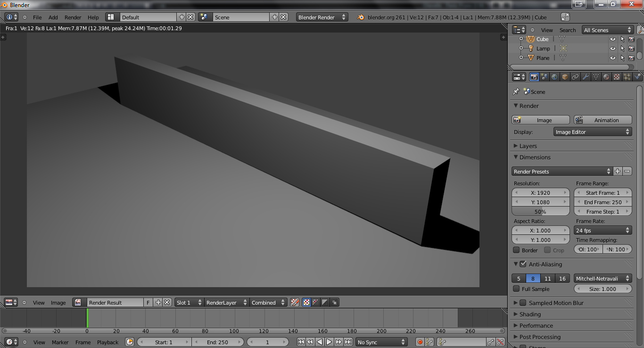Open the Display Image Editor dropdown
644x348 pixels.
click(593, 132)
